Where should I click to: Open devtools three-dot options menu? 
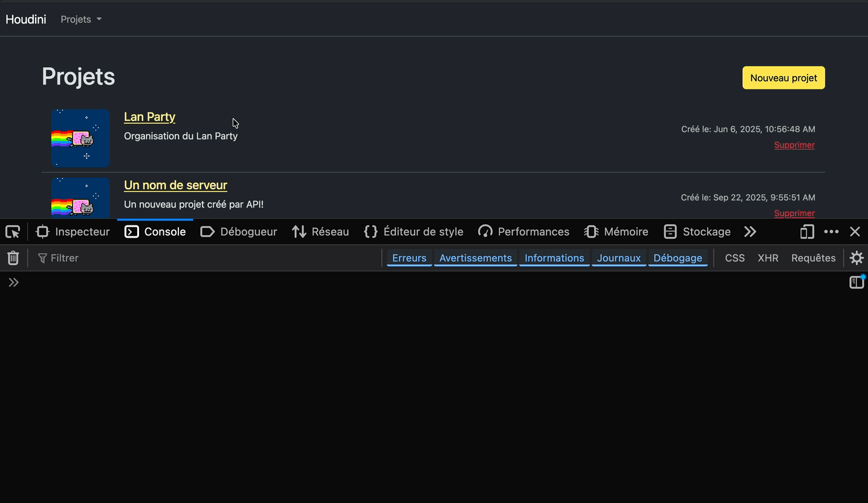tap(831, 232)
